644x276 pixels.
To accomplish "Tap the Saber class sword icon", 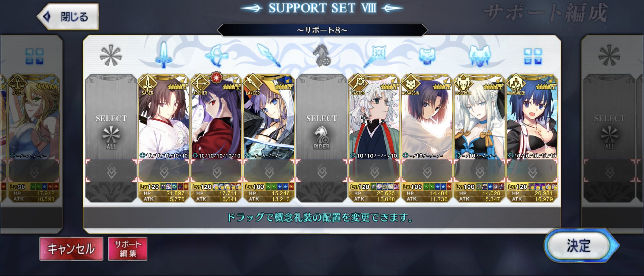I will [x=164, y=55].
